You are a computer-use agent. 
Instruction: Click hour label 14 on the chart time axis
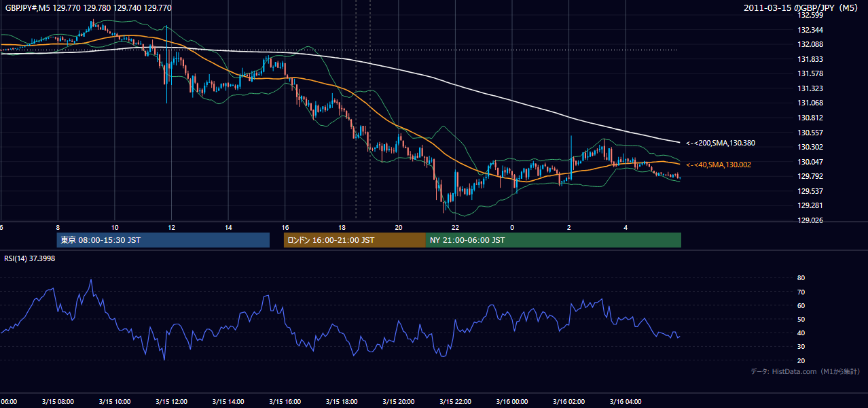point(228,228)
